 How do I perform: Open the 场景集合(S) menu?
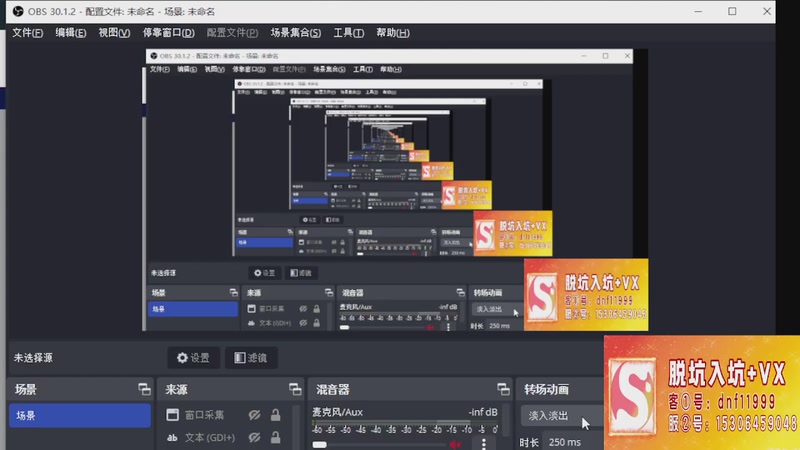pyautogui.click(x=296, y=33)
